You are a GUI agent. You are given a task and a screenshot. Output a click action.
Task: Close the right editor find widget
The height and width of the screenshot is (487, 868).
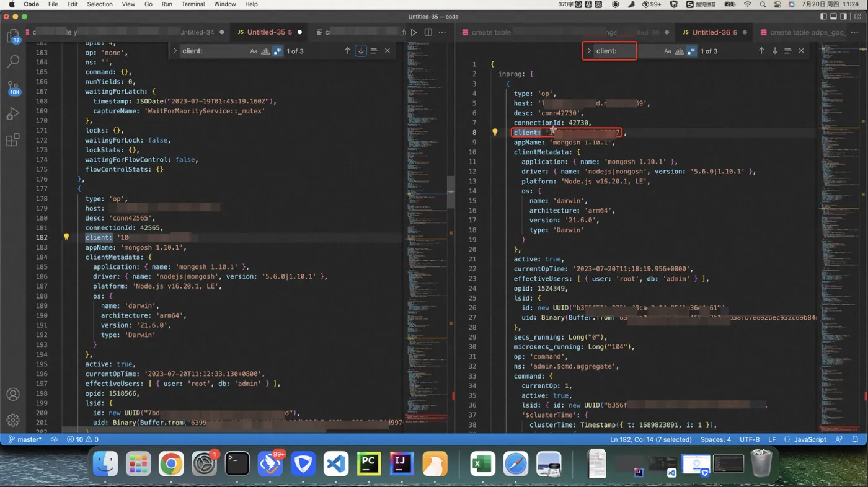(x=802, y=51)
